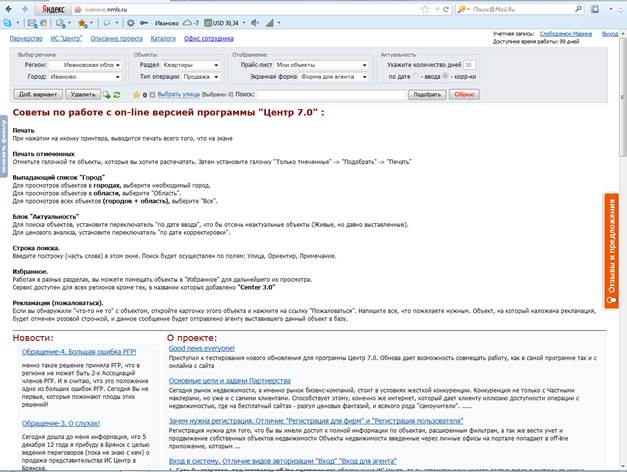
Task: Open the mail envelope toolbar icon
Action: [x=32, y=23]
